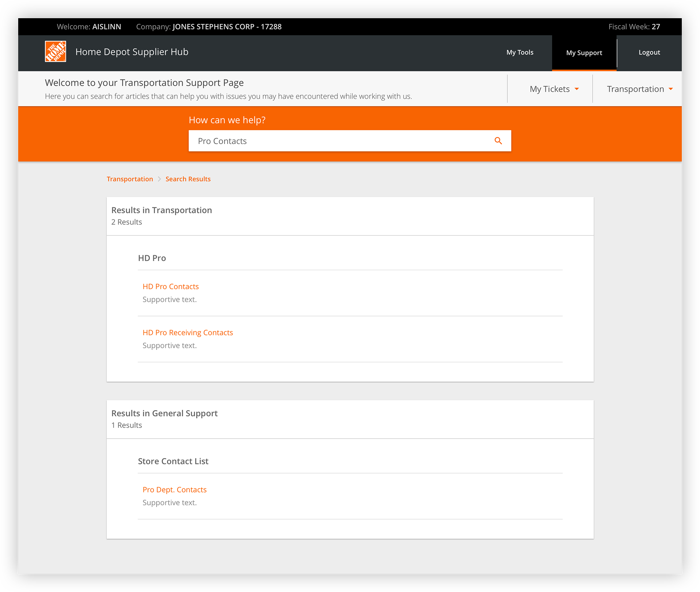Click Results in General Support heading
The height and width of the screenshot is (592, 700).
164,413
